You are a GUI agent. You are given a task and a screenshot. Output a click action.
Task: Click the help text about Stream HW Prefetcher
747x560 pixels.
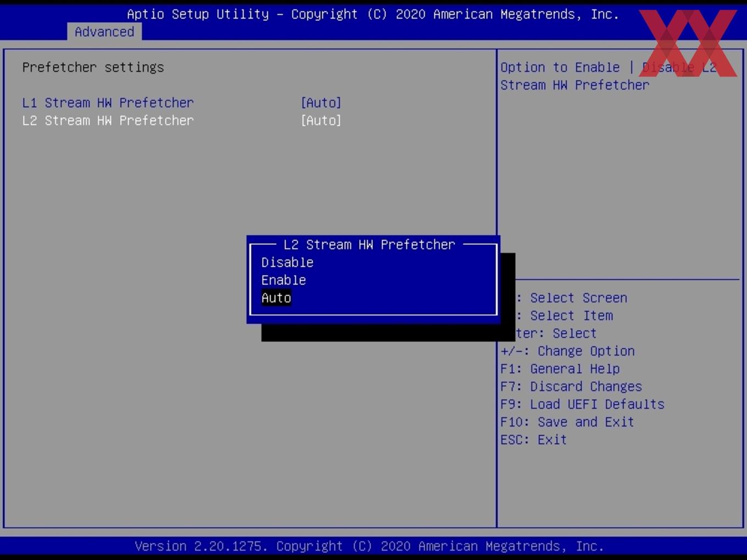[609, 76]
